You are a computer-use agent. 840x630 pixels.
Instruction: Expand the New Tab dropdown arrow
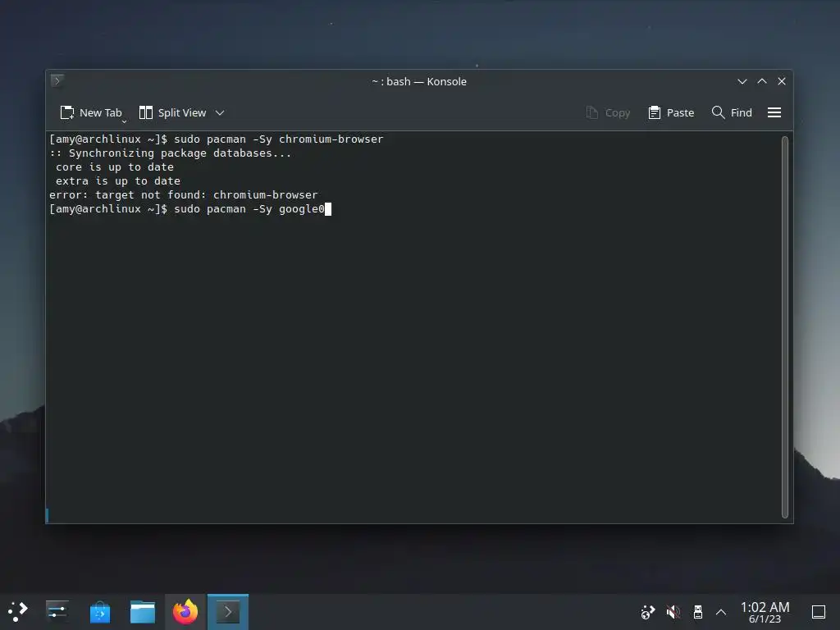(125, 121)
